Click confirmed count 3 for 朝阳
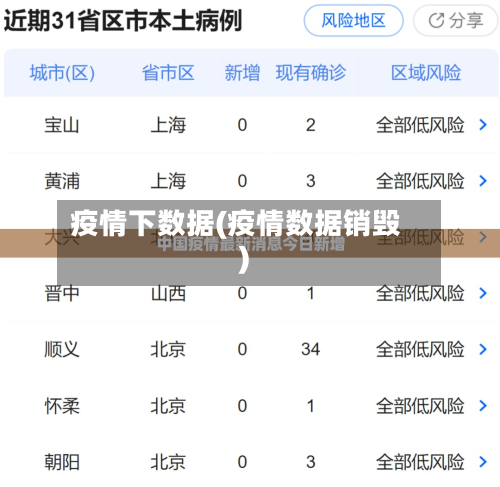The height and width of the screenshot is (487, 500). point(311,462)
